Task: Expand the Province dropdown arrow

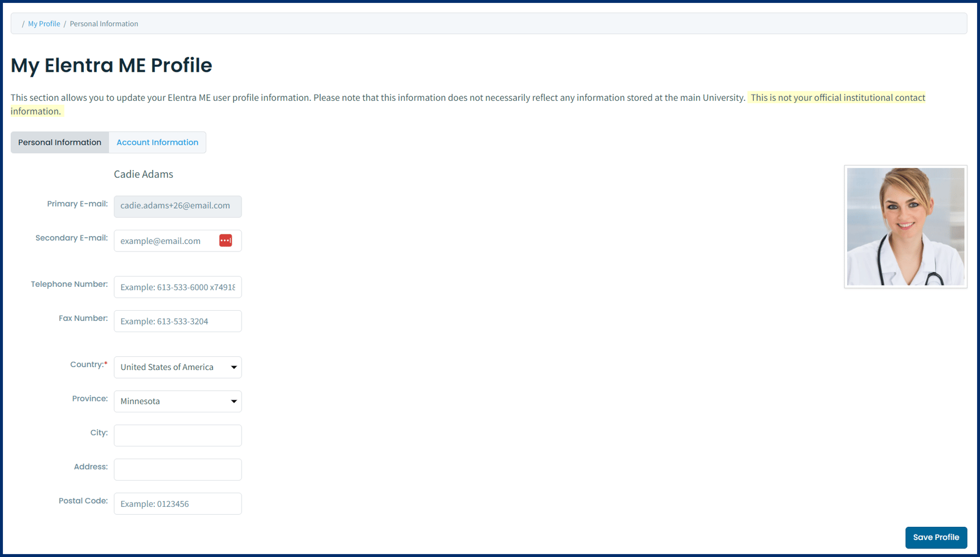Action: coord(234,401)
